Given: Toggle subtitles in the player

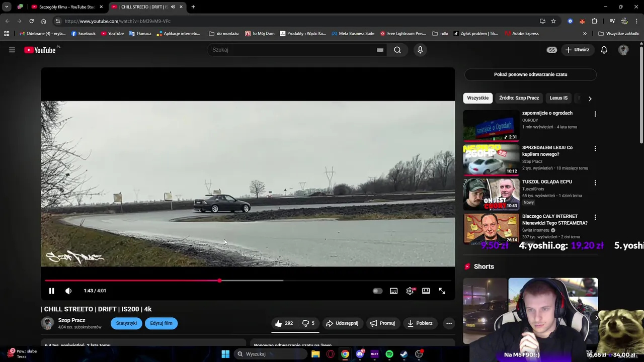Looking at the screenshot, I should click(x=393, y=291).
